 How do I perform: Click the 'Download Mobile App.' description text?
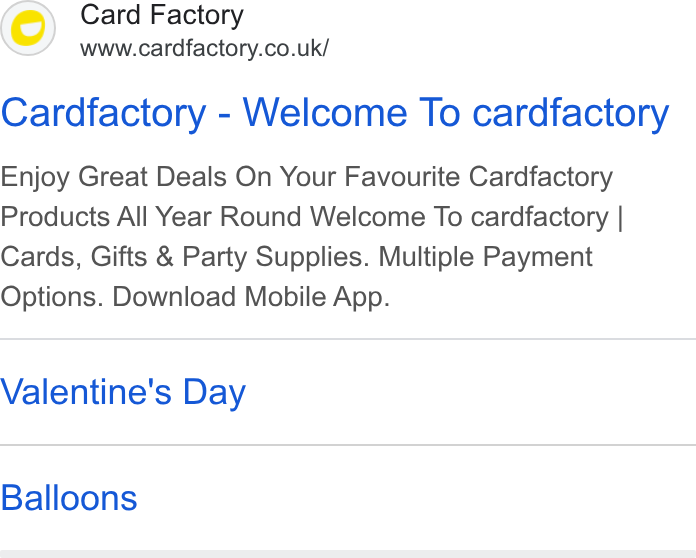click(251, 297)
